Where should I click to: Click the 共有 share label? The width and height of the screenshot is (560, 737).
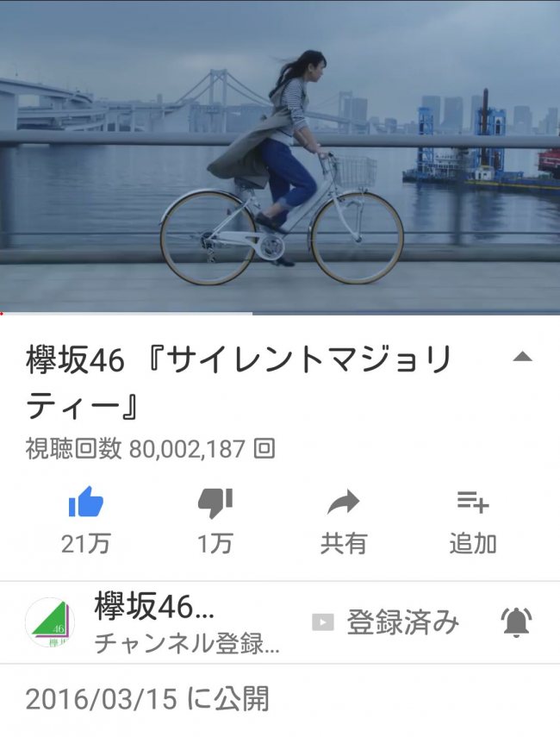click(x=344, y=544)
